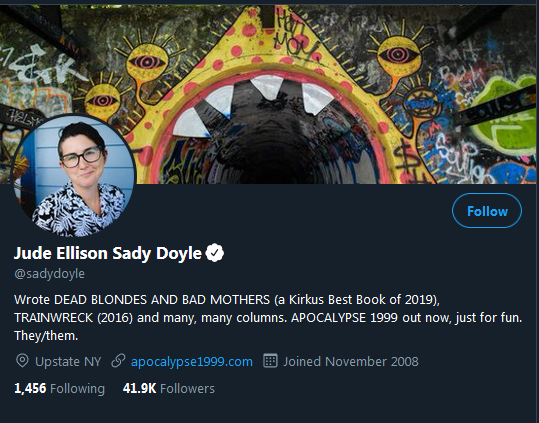The image size is (539, 423).
Task: View the 41.9K Followers list
Action: (169, 388)
